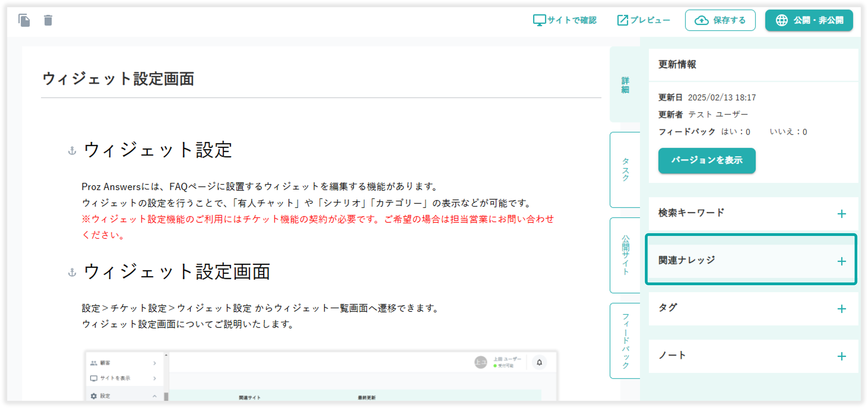Open the サイトで確認 link
The height and width of the screenshot is (408, 868).
(x=565, y=20)
